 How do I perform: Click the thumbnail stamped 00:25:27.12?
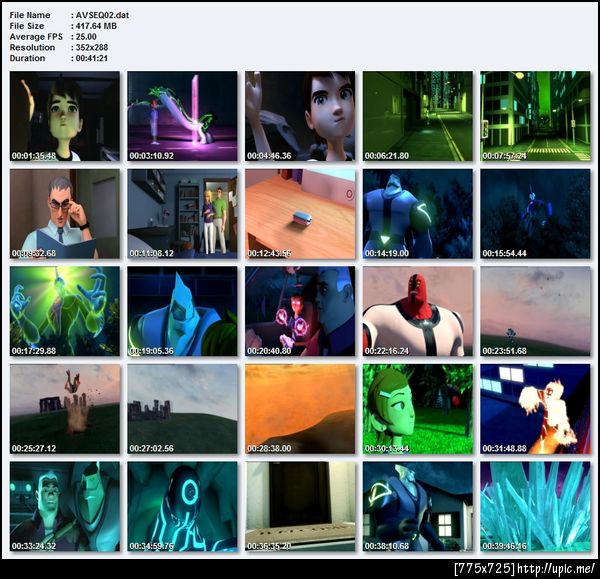(x=65, y=409)
